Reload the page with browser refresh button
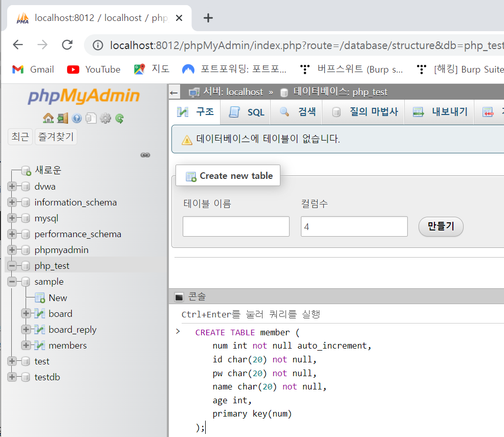This screenshot has width=504, height=437. click(67, 44)
